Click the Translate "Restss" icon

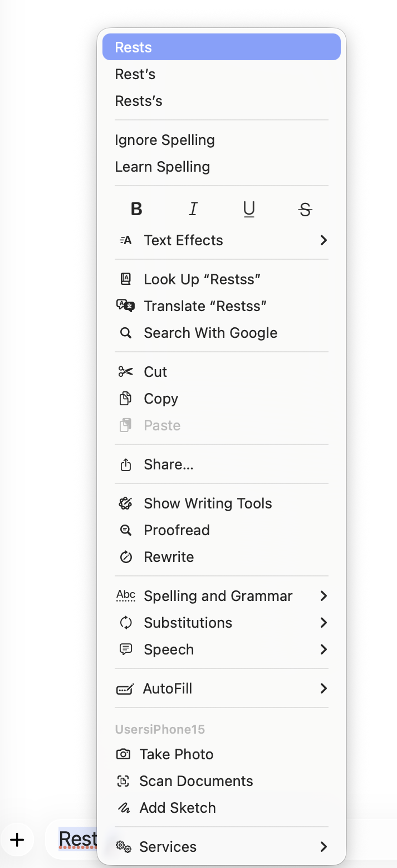coord(126,306)
